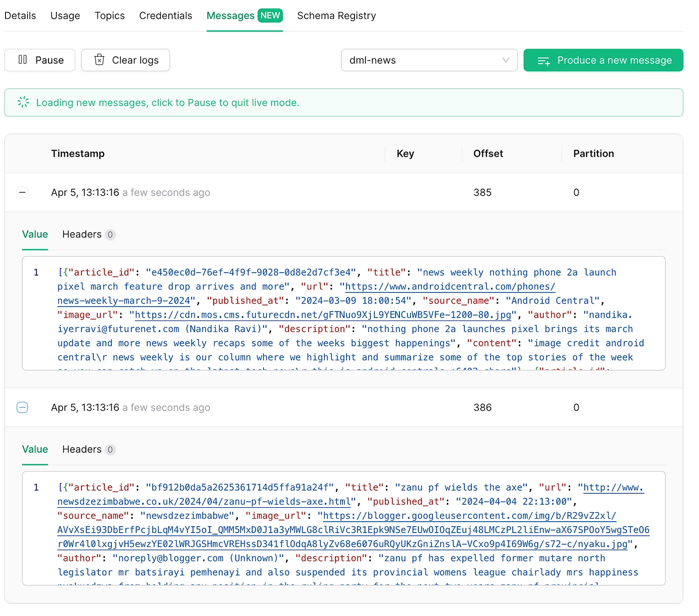Image resolution: width=699 pixels, height=616 pixels.
Task: Click the Offset column header
Action: tap(488, 154)
